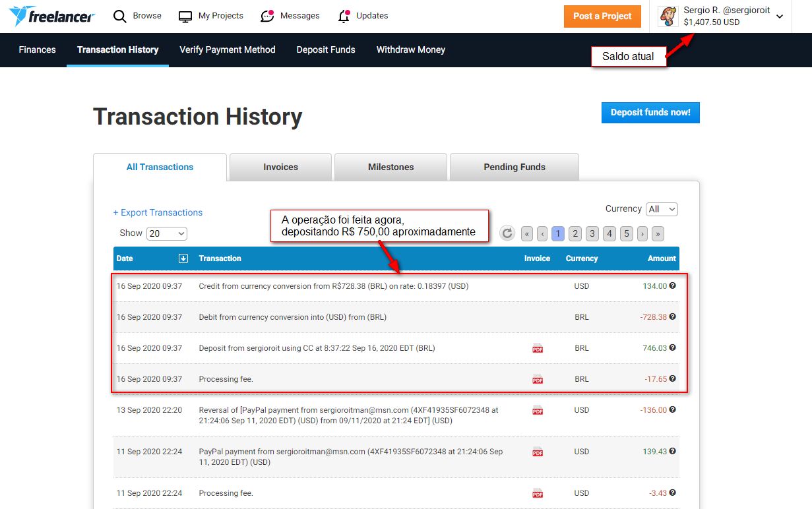Screen dimensions: 812x509
Task: Click help icon next to -3.43
Action: point(673,493)
